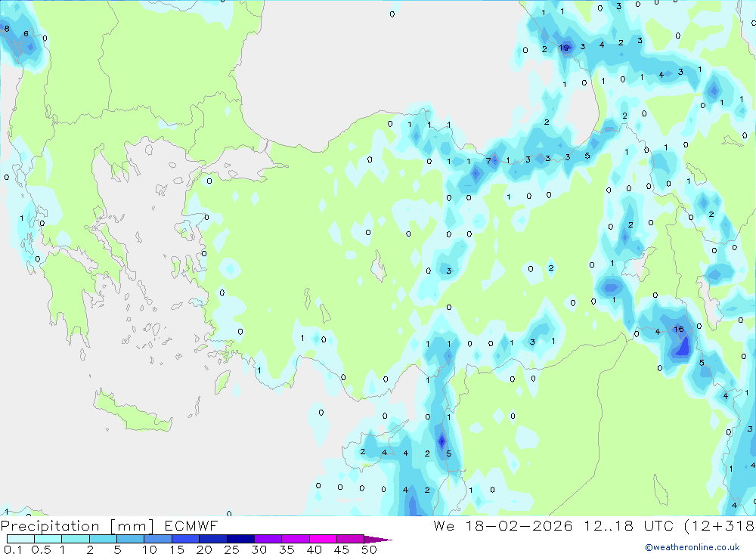This screenshot has width=756, height=554.
Task: Click the legend label '50'
Action: pyautogui.click(x=369, y=549)
